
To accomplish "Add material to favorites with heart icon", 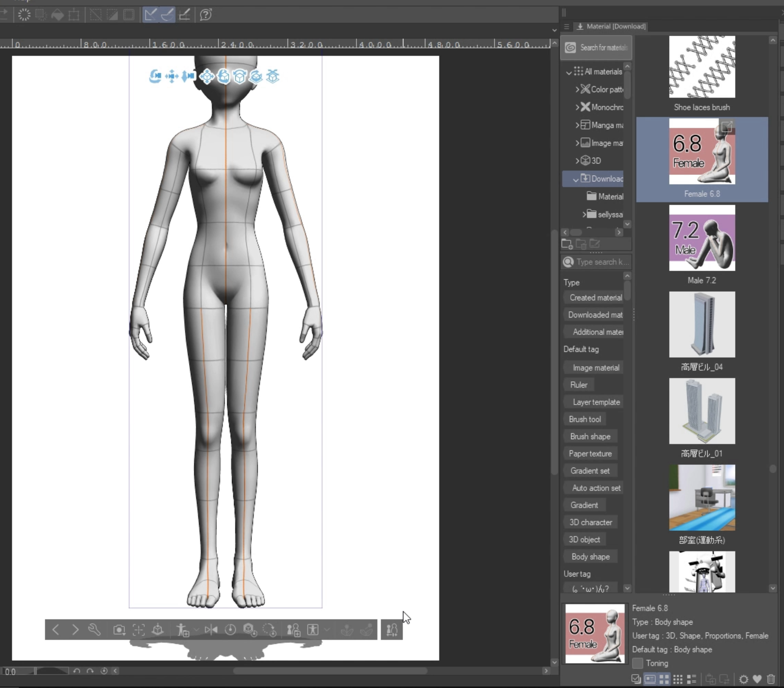I will click(757, 679).
